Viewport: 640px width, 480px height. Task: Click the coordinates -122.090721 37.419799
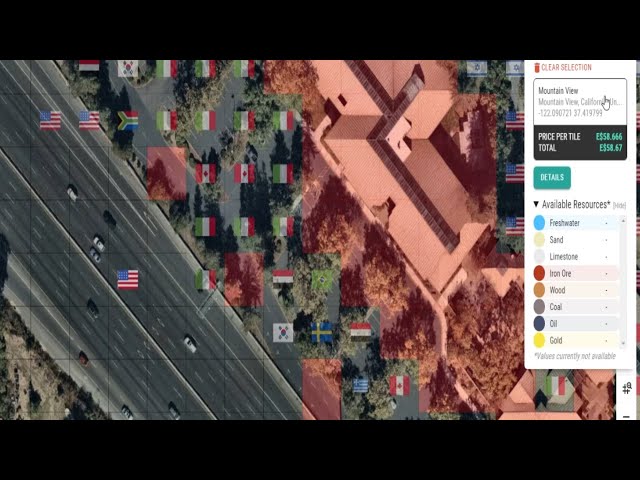(x=570, y=113)
